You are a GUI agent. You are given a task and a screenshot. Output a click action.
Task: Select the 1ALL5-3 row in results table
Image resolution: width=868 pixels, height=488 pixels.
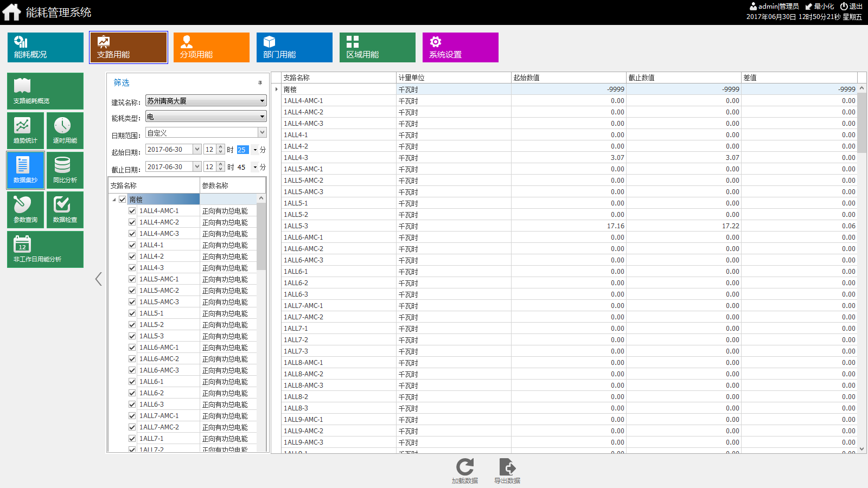coord(569,226)
